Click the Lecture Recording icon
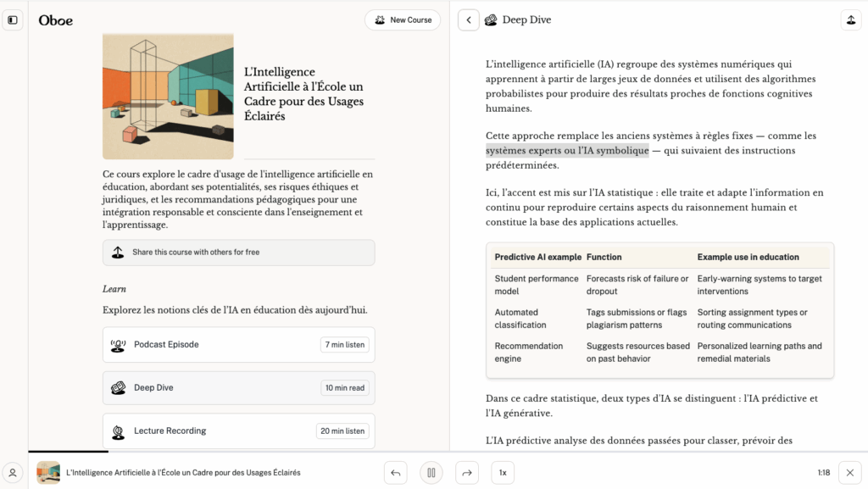Viewport: 868px width, 489px height. click(x=118, y=431)
